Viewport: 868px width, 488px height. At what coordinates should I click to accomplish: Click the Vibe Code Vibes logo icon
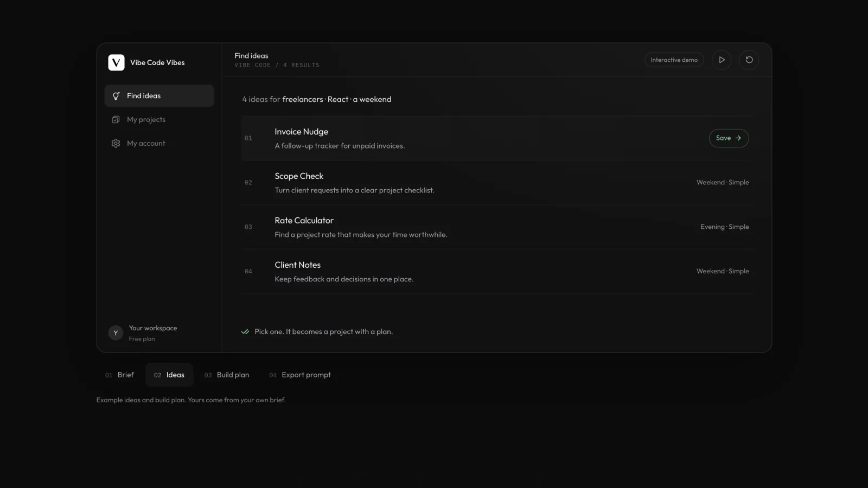click(x=116, y=62)
